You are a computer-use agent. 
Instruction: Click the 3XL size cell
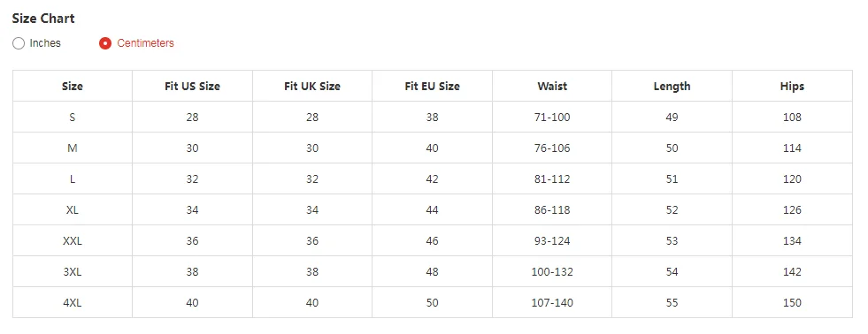[x=73, y=272]
